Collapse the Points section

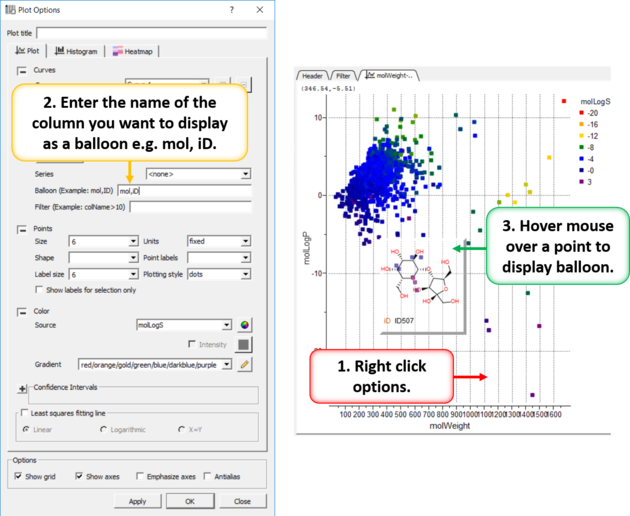click(x=22, y=229)
